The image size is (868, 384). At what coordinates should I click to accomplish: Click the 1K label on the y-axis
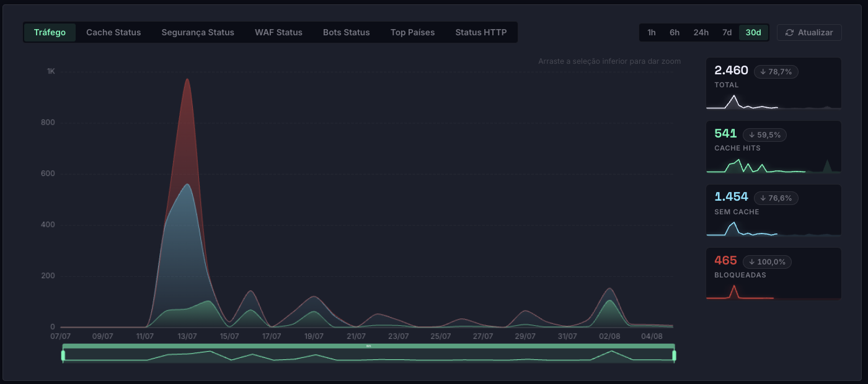pyautogui.click(x=51, y=71)
